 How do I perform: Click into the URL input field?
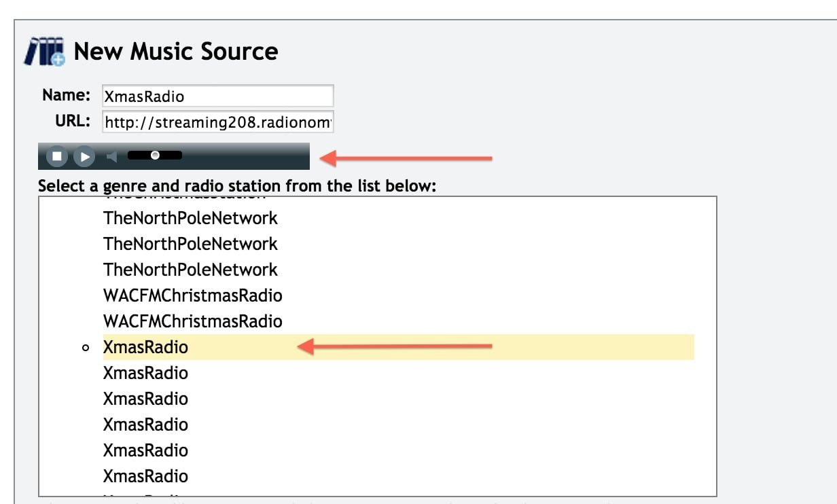(217, 123)
